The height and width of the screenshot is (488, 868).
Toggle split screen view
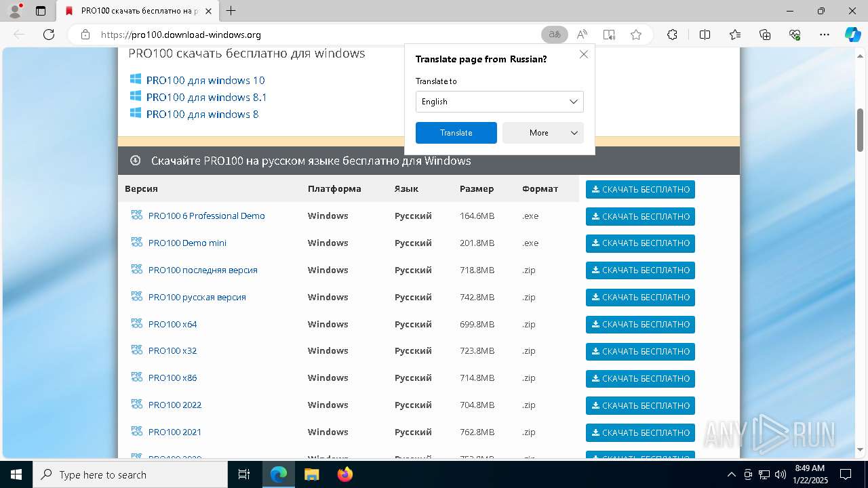tap(705, 35)
